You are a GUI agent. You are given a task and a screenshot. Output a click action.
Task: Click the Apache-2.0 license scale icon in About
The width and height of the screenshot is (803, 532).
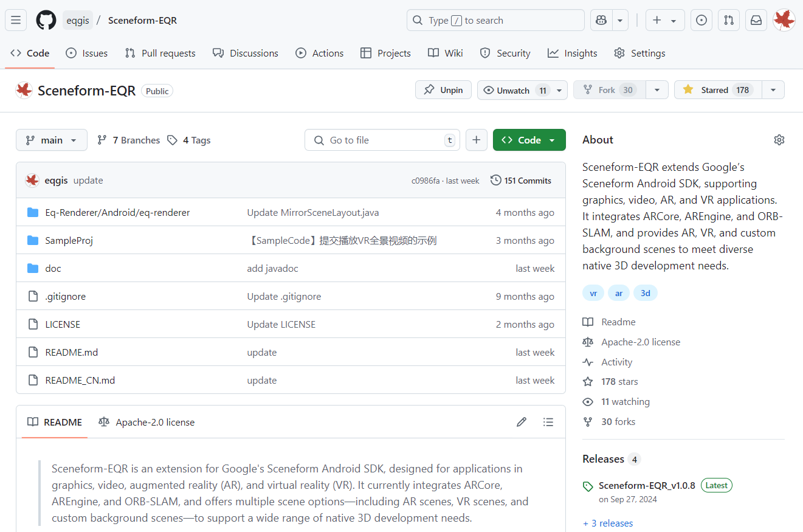click(588, 342)
